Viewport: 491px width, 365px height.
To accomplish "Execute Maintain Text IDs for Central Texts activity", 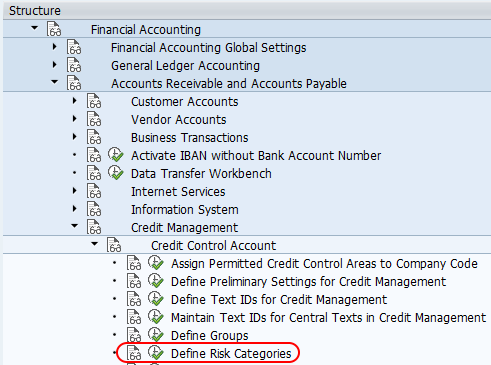I will (x=155, y=317).
